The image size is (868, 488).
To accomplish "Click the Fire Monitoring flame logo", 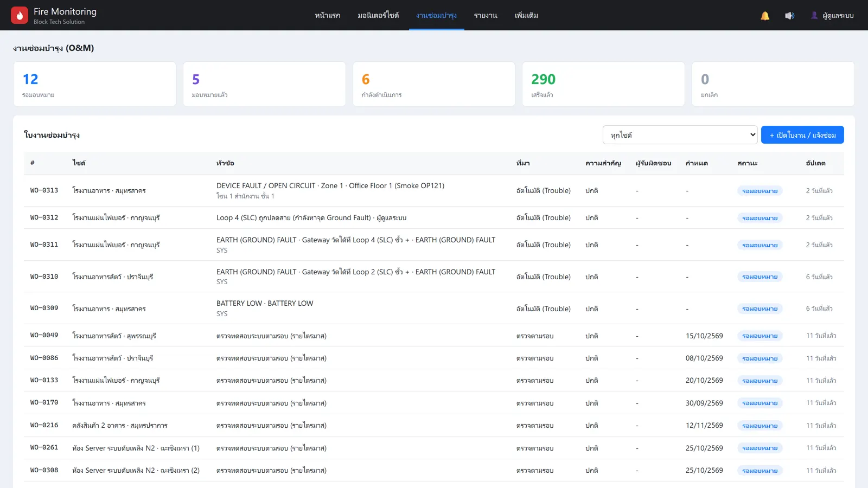I will (20, 15).
